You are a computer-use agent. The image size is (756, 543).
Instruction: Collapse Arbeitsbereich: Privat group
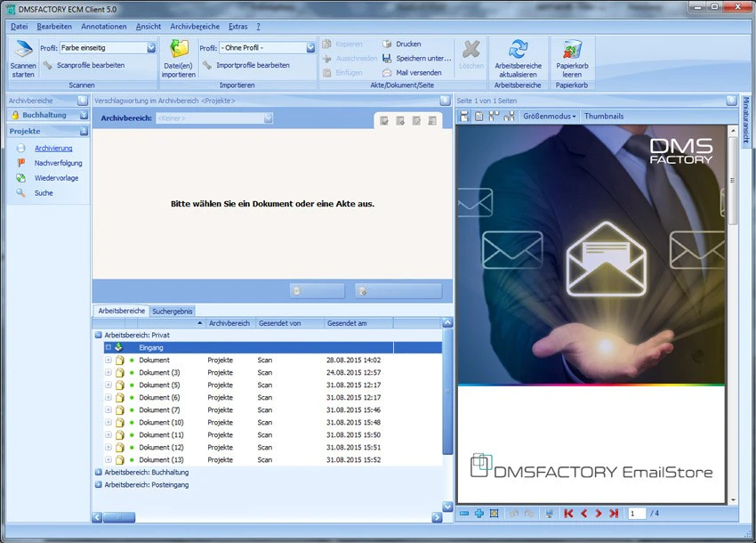99,335
